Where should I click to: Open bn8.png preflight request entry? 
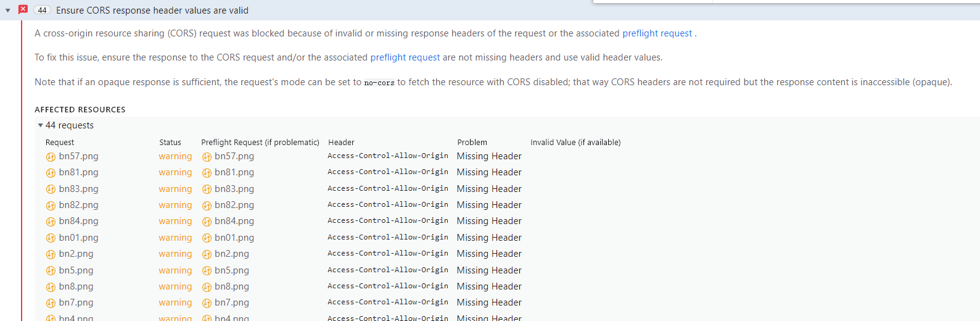[232, 286]
